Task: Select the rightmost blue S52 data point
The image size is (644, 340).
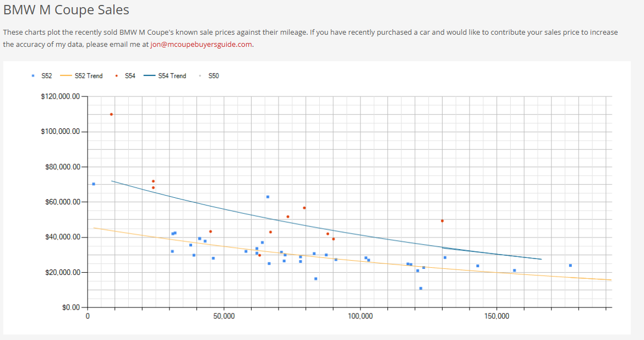Action: [570, 266]
